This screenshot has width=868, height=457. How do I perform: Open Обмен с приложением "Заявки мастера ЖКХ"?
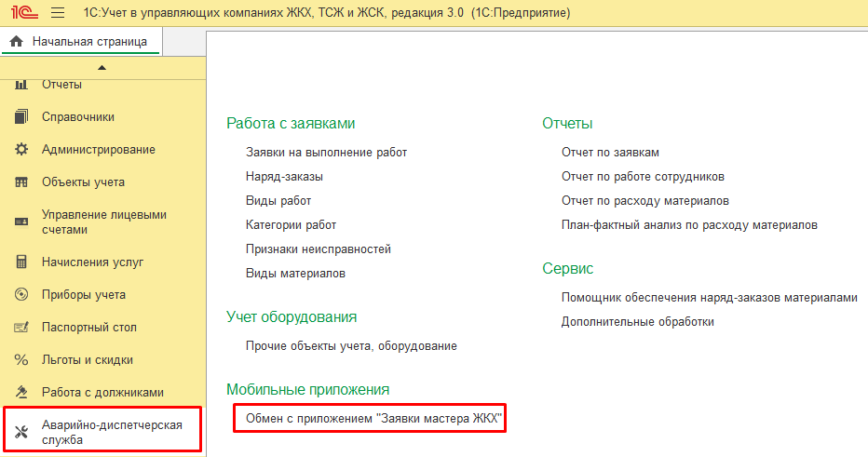click(x=373, y=419)
